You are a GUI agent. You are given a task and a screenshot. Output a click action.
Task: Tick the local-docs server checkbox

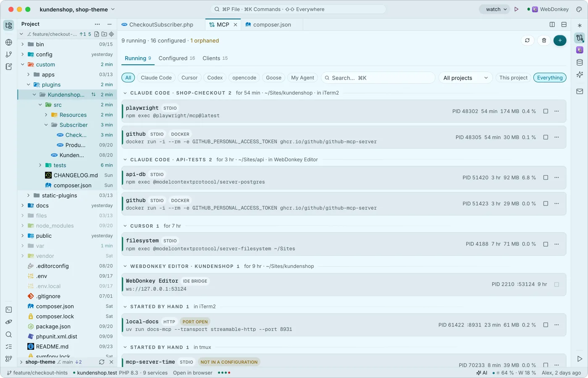[546, 325]
